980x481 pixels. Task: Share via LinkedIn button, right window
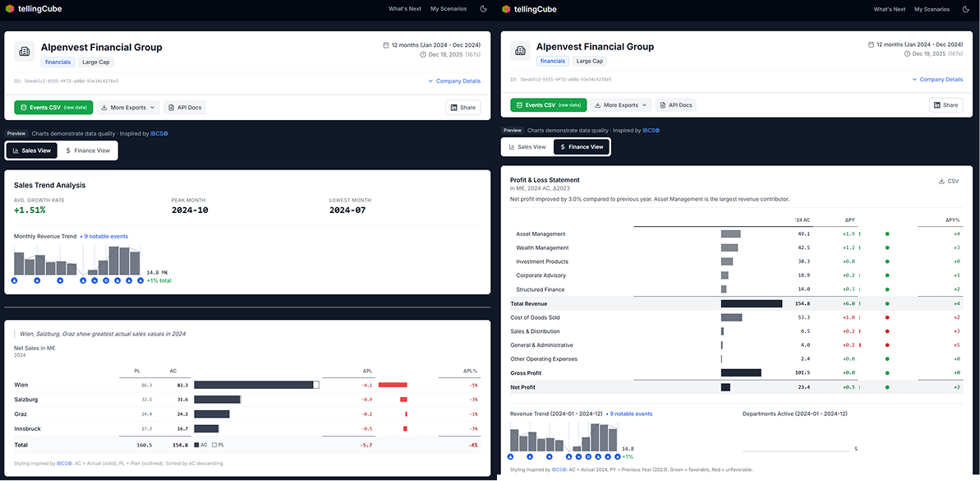tap(945, 105)
